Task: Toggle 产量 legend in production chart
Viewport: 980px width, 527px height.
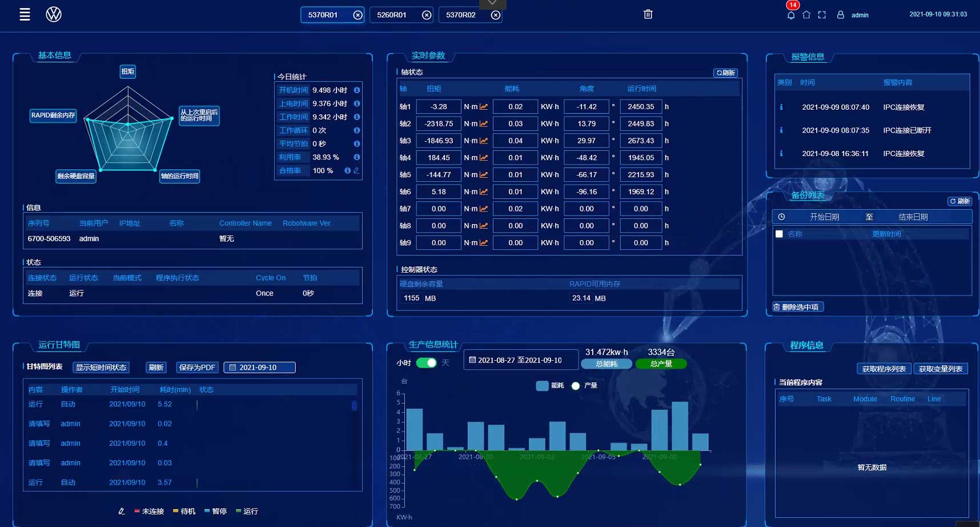Action: click(584, 386)
